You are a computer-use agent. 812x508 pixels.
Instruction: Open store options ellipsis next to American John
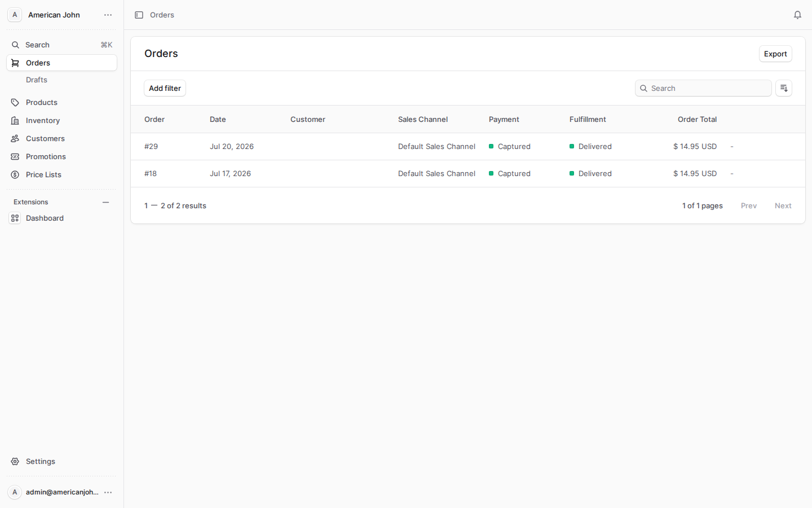[108, 15]
